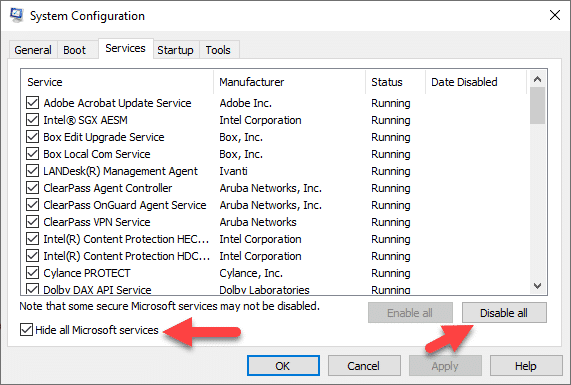Open the Boot tab
This screenshot has width=571, height=385.
click(75, 50)
